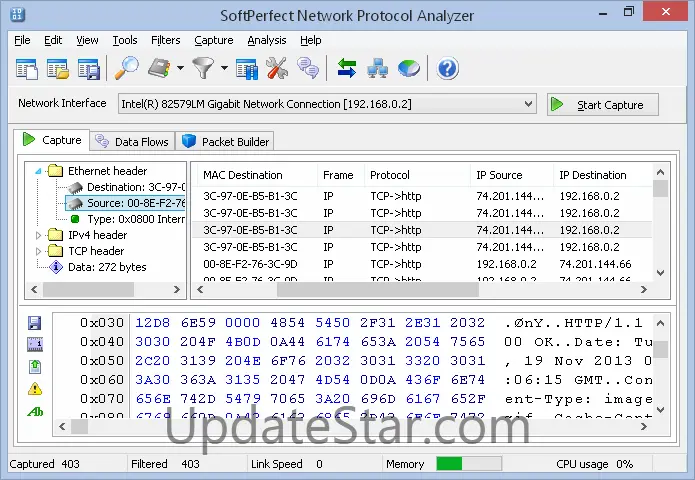Switch to the Packet Builder tab
695x480 pixels.
[x=225, y=142]
